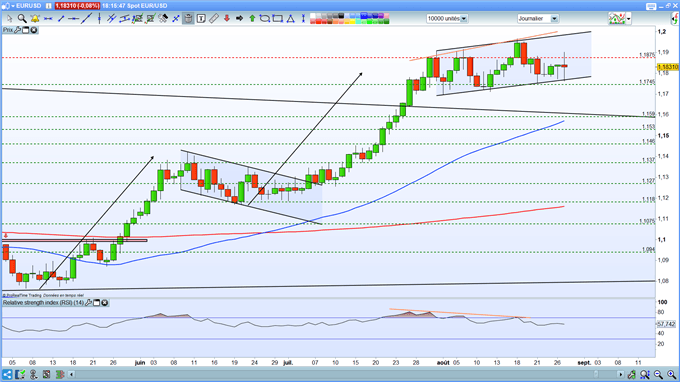
Task: Insert a green up arrow marker
Action: pyautogui.click(x=252, y=19)
